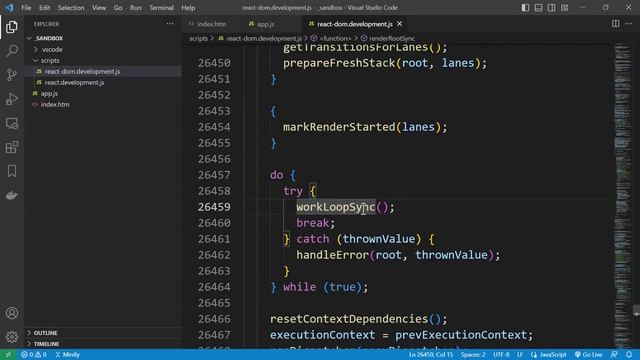Open the Manage gear settings
Viewport: 640px width, 360px height.
(11, 337)
